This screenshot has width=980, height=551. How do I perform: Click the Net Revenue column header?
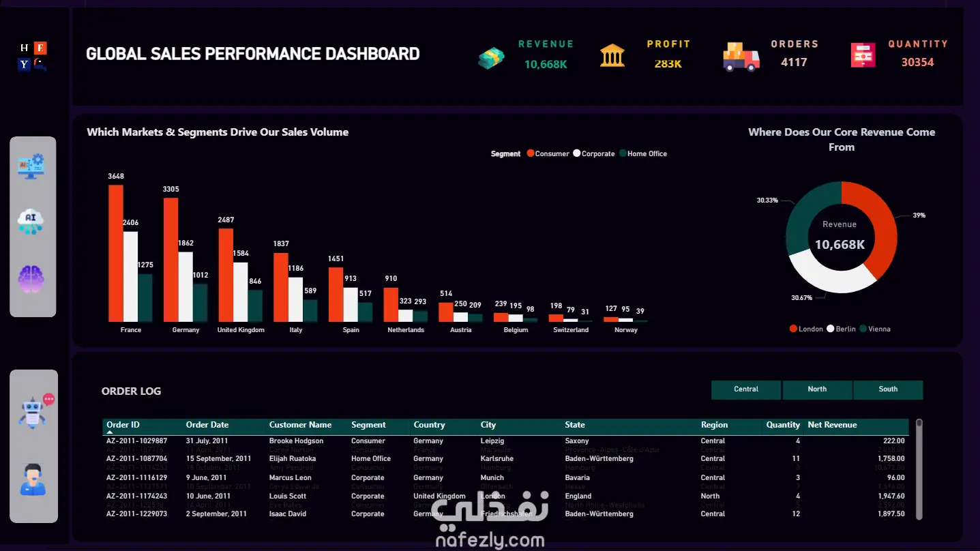pos(832,425)
